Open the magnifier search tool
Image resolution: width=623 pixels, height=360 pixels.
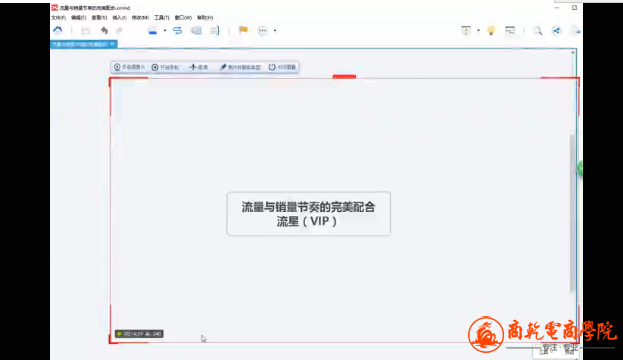[538, 31]
